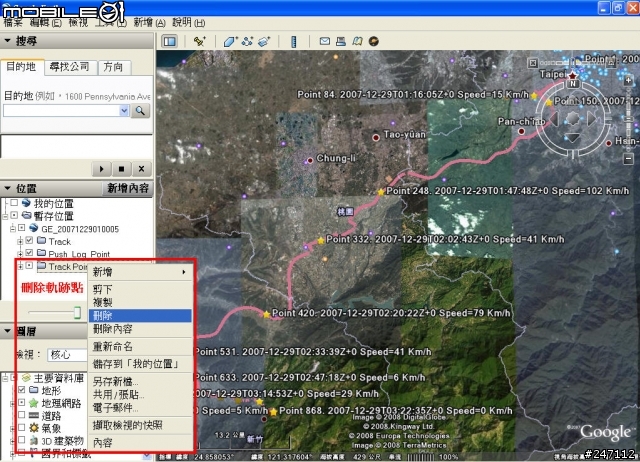The width and height of the screenshot is (640, 462).
Task: Toggle the 3D 建築物 layer checkbox
Action: click(22, 440)
